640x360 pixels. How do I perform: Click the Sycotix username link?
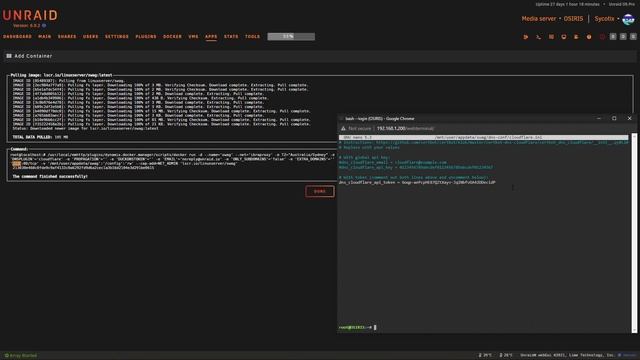tap(604, 19)
